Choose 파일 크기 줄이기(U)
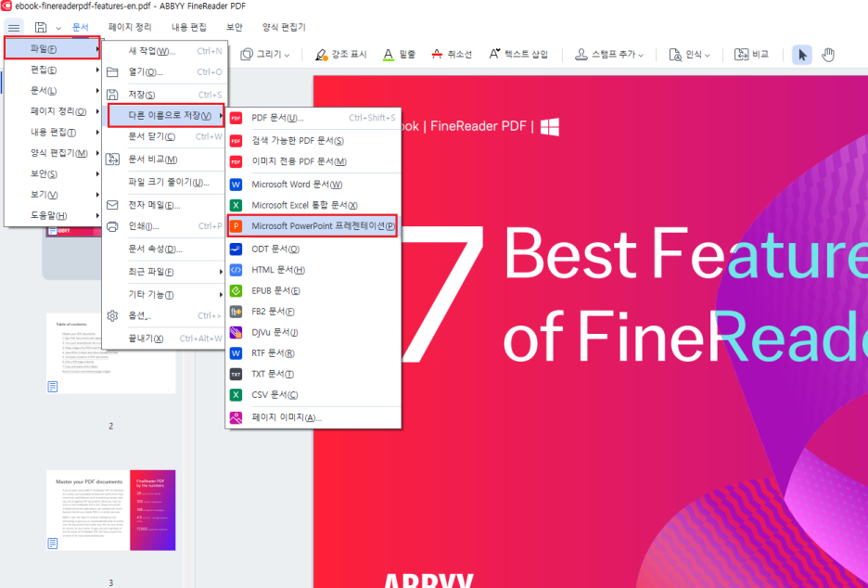Viewport: 868px width, 588px height. (164, 182)
